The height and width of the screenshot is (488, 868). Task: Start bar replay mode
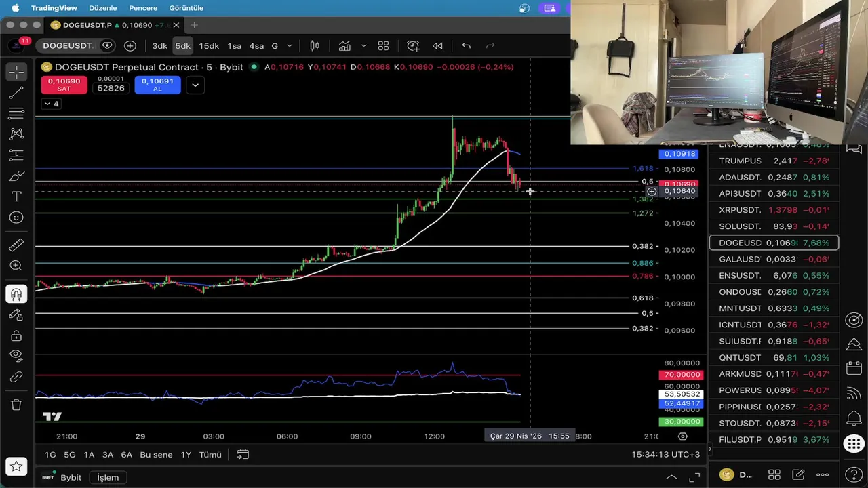click(437, 46)
